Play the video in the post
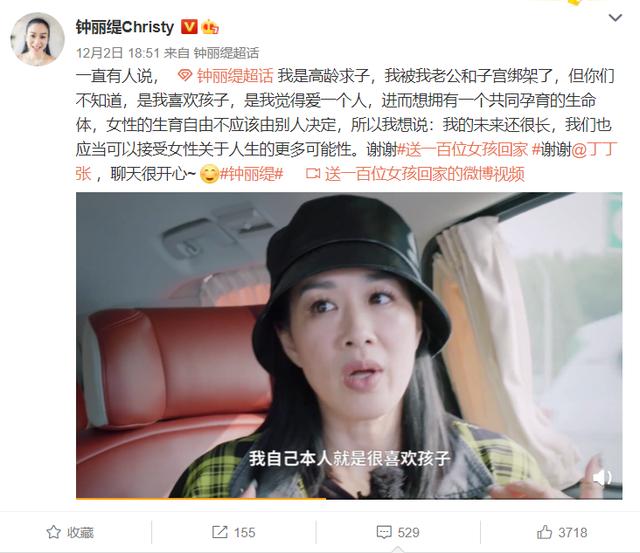640x553 pixels. [349, 345]
